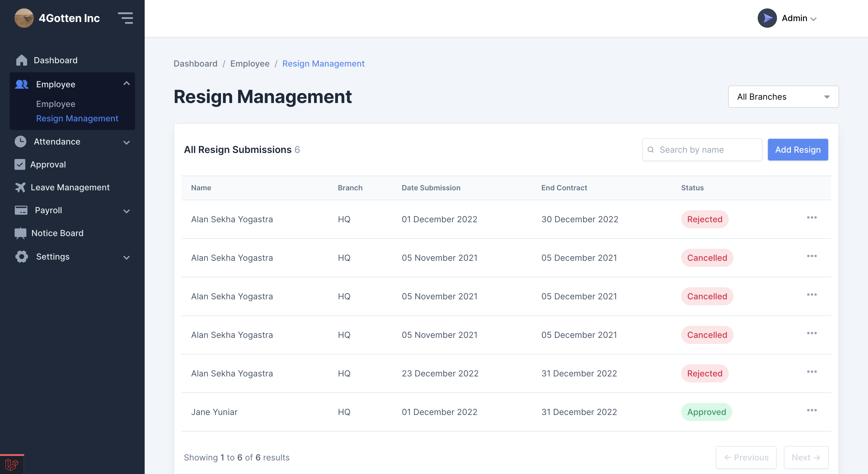Open actions menu for 01 December 2022 Rejected row
Viewport: 868px width, 474px height.
click(x=811, y=218)
